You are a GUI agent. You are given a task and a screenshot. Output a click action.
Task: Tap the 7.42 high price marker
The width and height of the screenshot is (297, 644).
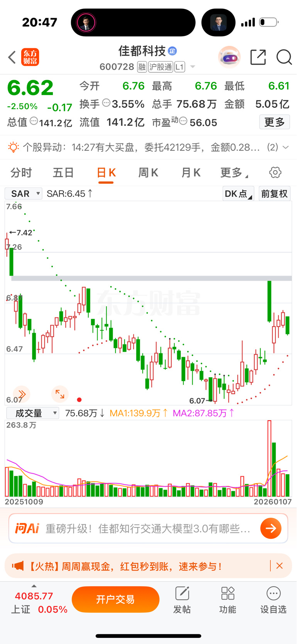pos(21,232)
